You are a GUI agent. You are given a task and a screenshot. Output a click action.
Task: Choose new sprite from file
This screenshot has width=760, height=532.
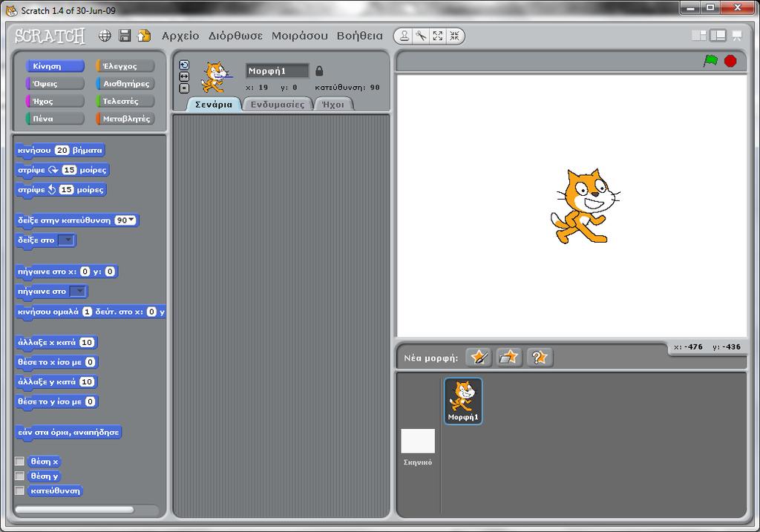[509, 358]
